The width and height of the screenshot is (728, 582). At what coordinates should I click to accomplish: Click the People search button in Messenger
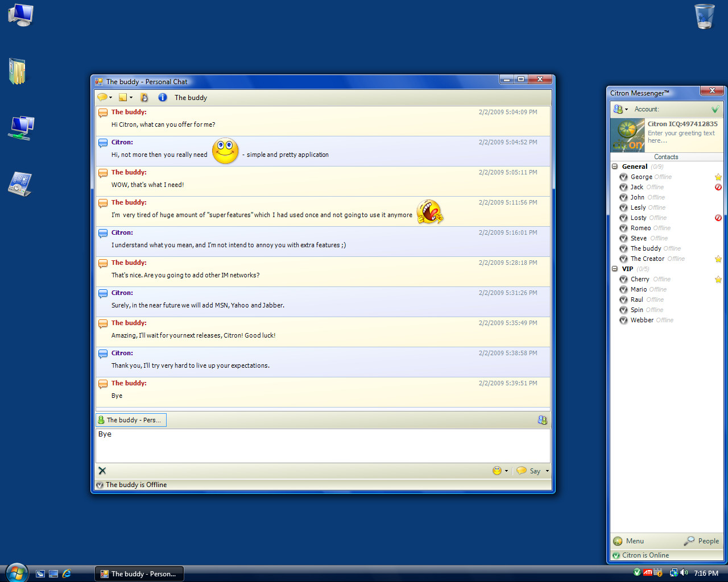pos(701,541)
